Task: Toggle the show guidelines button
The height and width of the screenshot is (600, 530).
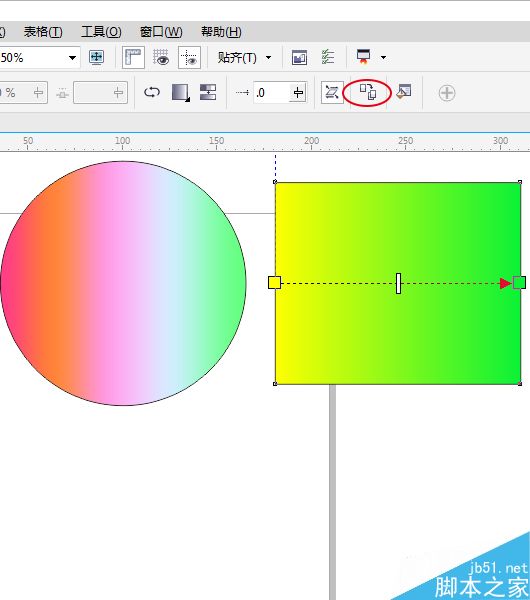Action: [189, 58]
